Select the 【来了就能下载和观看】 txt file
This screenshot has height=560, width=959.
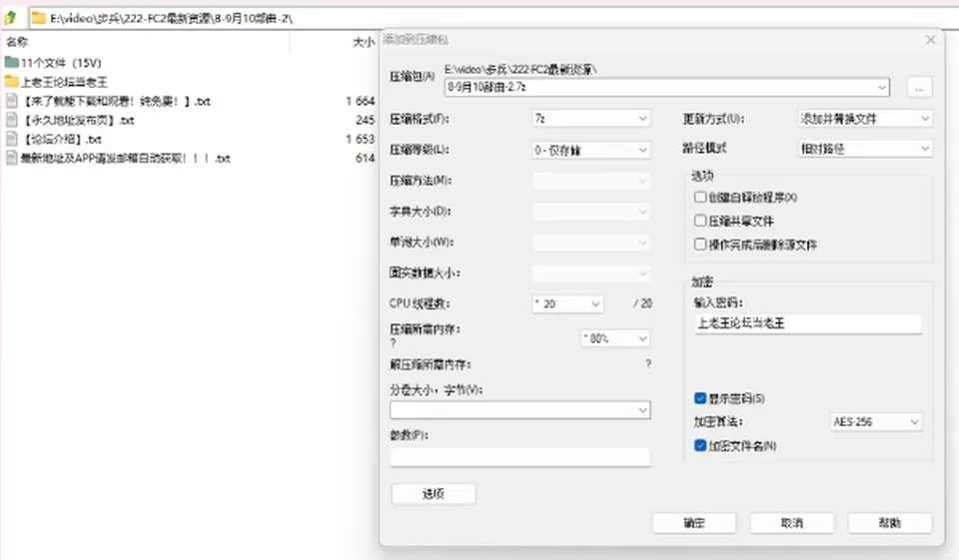click(x=108, y=101)
